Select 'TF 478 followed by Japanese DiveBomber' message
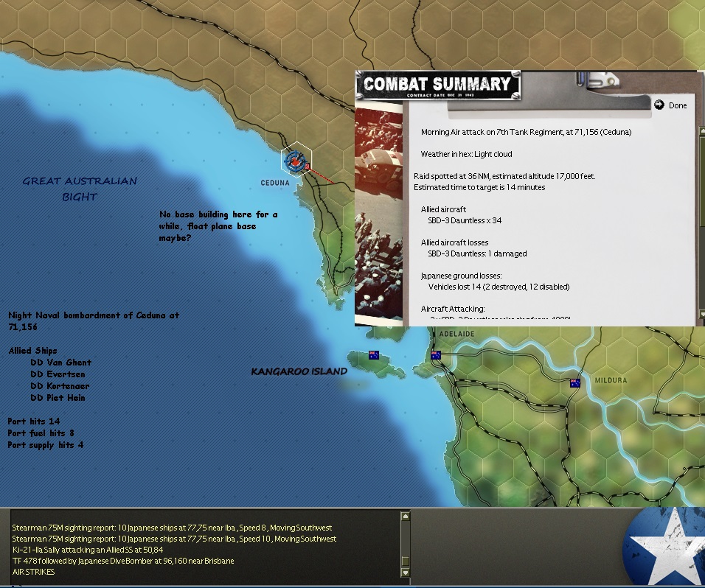The height and width of the screenshot is (588, 705). point(123,561)
